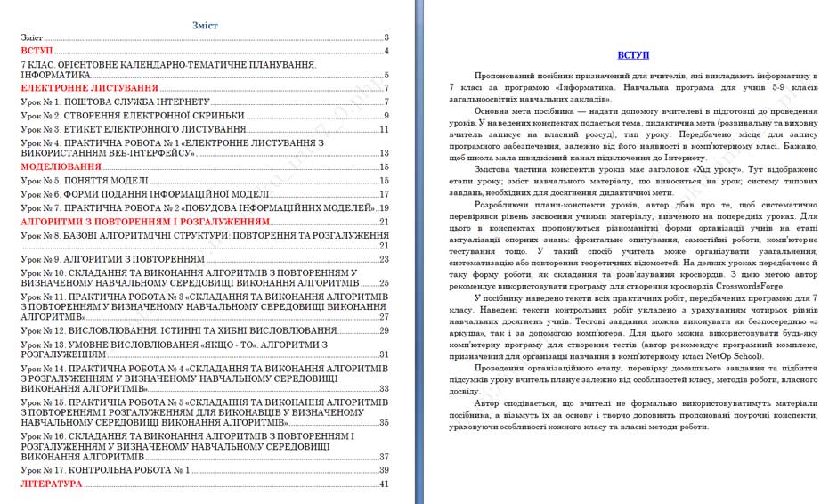
Task: Click the underlined ВСТУП heading on right page
Action: pos(633,54)
